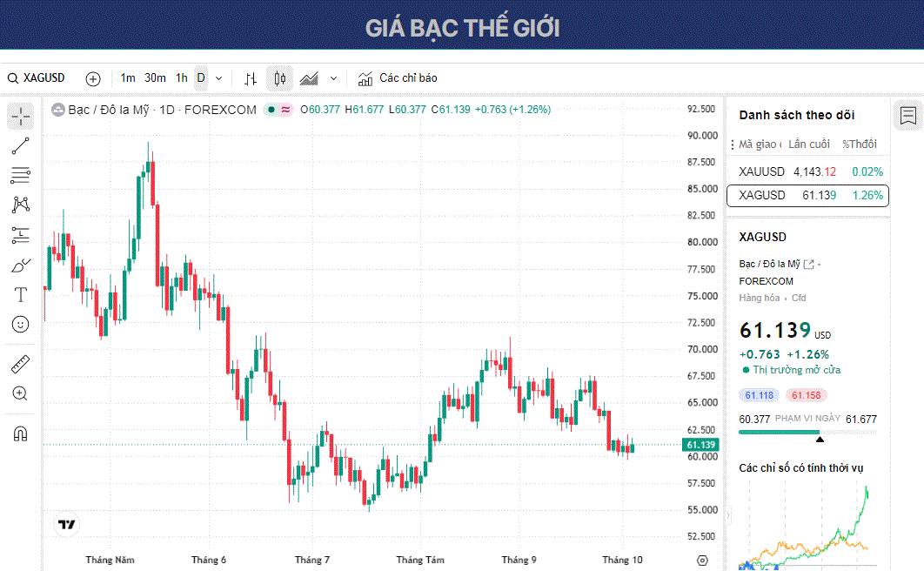Image resolution: width=924 pixels, height=571 pixels.
Task: Click the day range progress bar
Action: coord(808,433)
